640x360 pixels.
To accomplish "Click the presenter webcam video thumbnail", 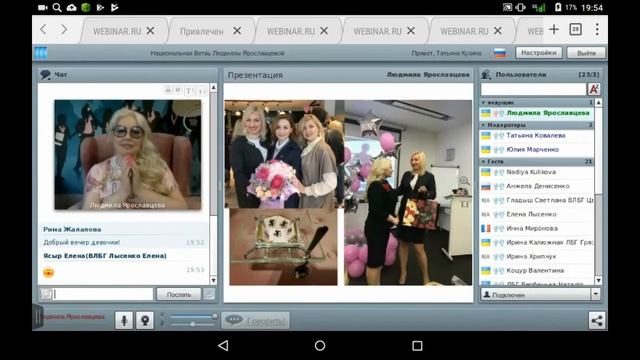I will pyautogui.click(x=128, y=155).
